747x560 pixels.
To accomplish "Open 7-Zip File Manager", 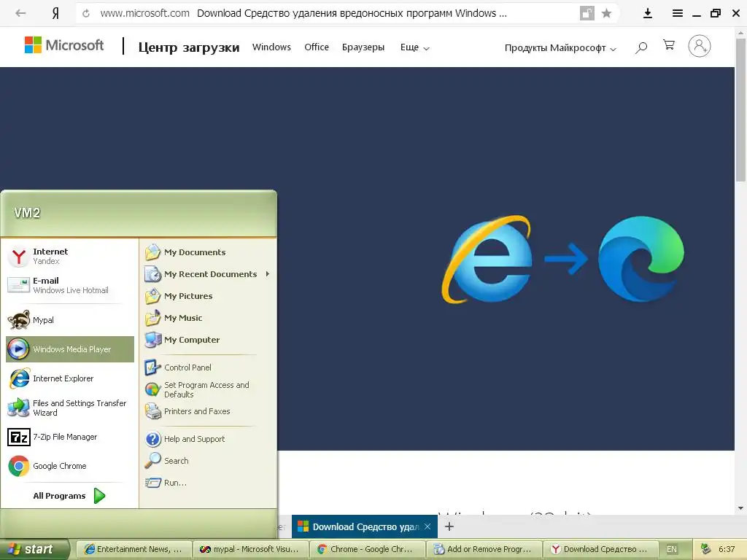I will [70, 437].
